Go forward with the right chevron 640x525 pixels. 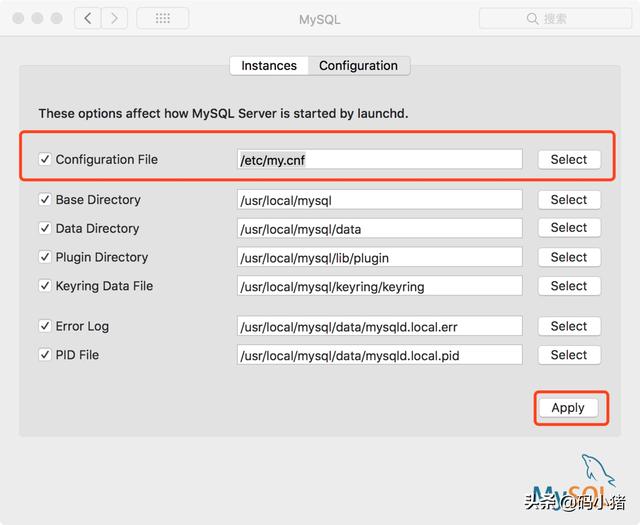114,18
